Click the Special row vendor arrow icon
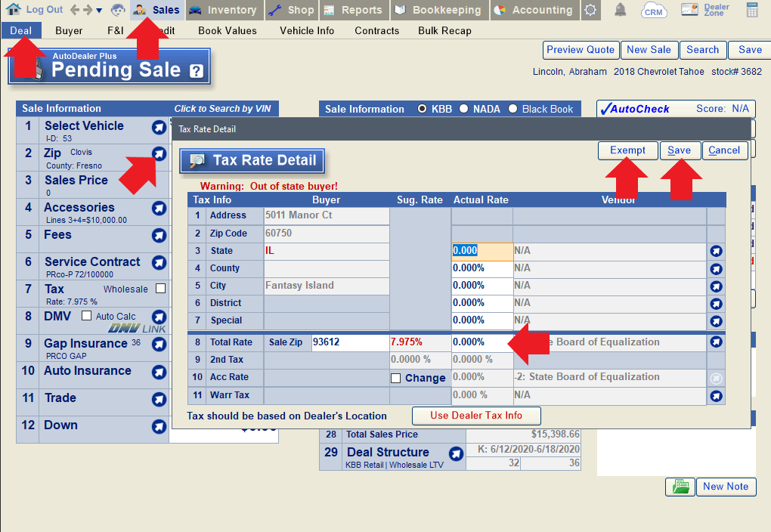This screenshot has height=532, width=771. click(716, 321)
